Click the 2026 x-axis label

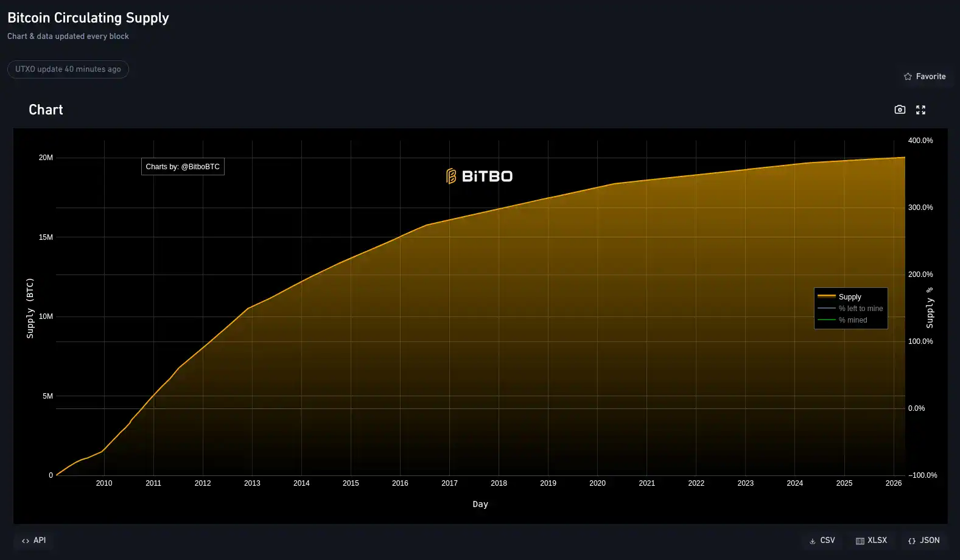(x=894, y=483)
